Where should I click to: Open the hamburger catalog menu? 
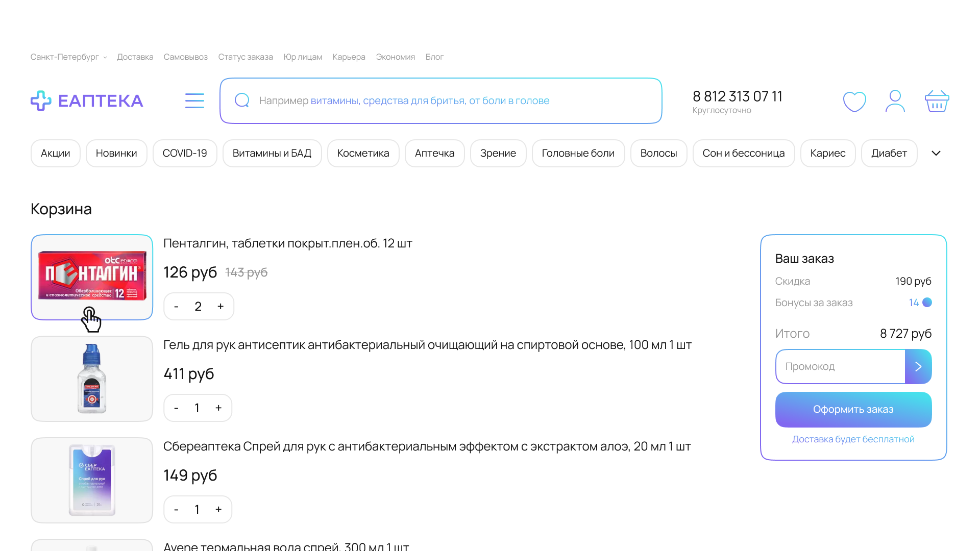tap(194, 101)
